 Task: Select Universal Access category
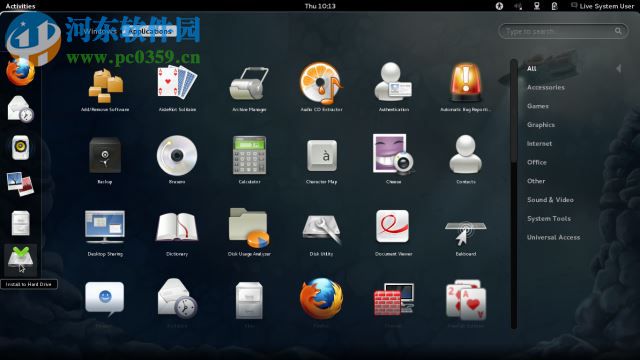553,237
